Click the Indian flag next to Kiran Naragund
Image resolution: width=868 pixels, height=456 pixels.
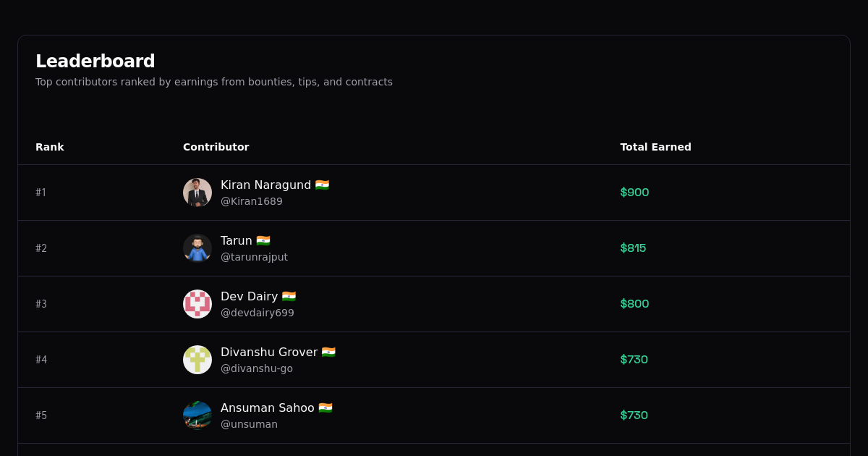[323, 185]
